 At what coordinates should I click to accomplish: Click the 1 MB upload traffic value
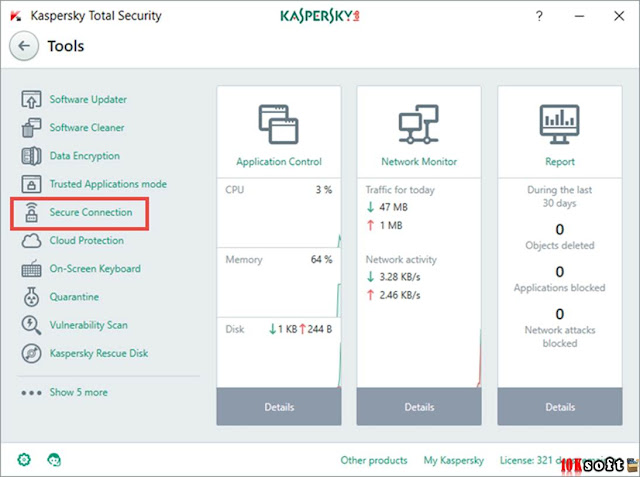(391, 226)
